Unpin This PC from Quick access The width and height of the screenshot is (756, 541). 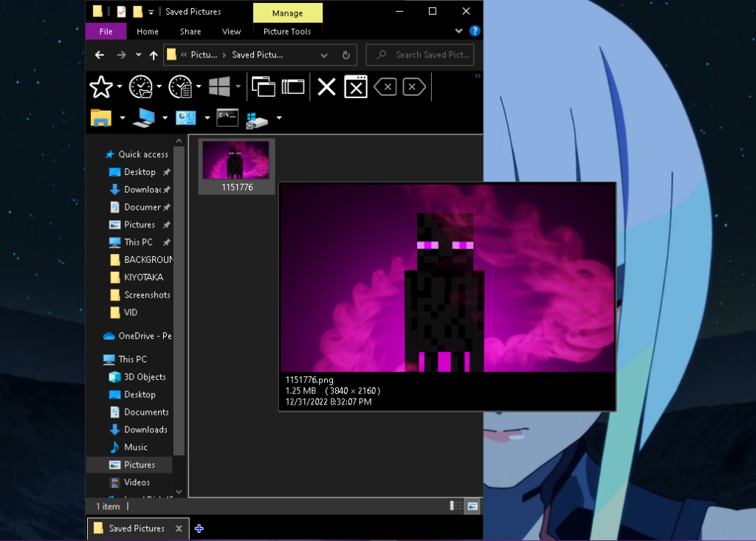[x=166, y=243]
